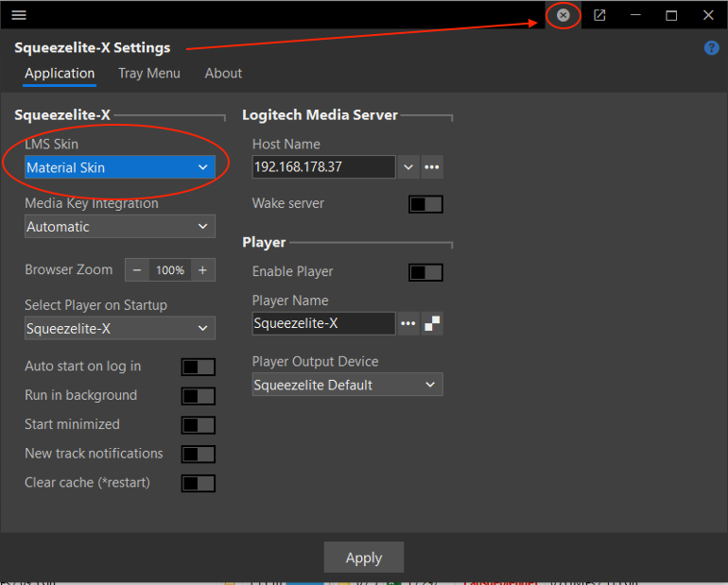Screen dimensions: 728x585
Task: Toggle the Wake server switch
Action: pyautogui.click(x=425, y=204)
